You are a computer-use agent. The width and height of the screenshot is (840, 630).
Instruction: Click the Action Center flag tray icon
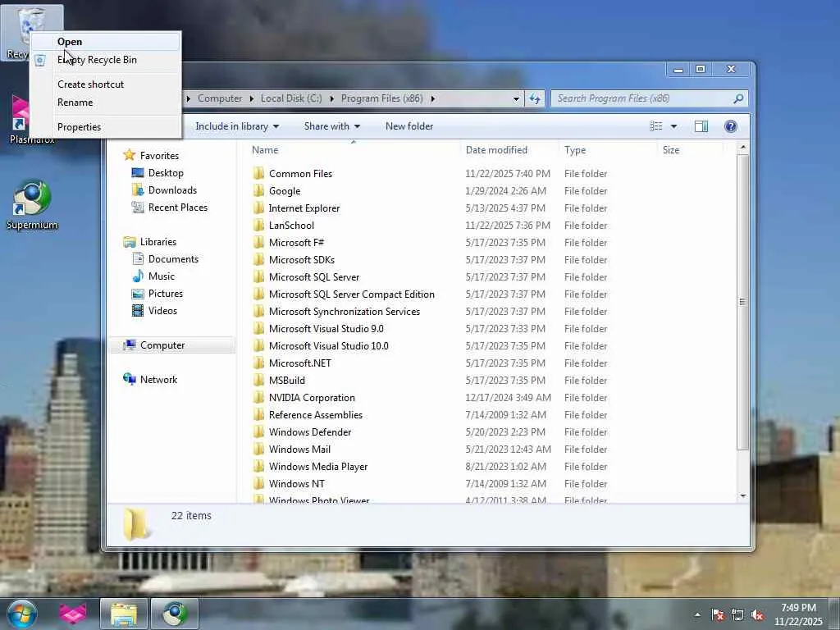coord(718,615)
